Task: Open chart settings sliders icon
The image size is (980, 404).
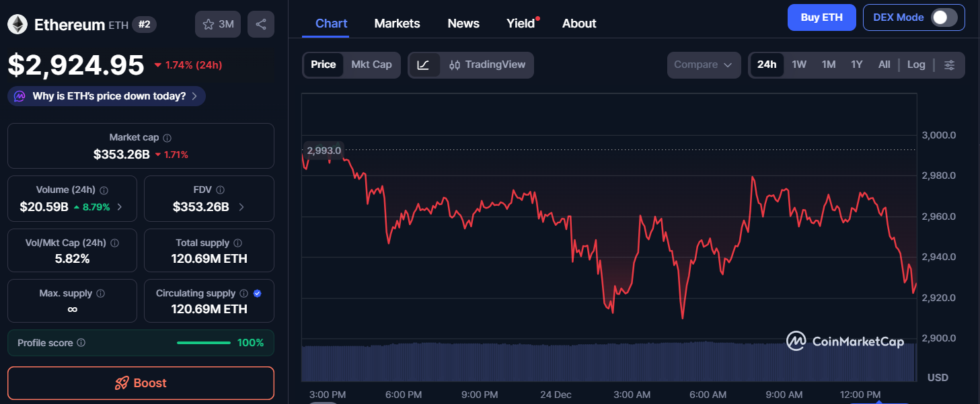Action: pos(949,65)
